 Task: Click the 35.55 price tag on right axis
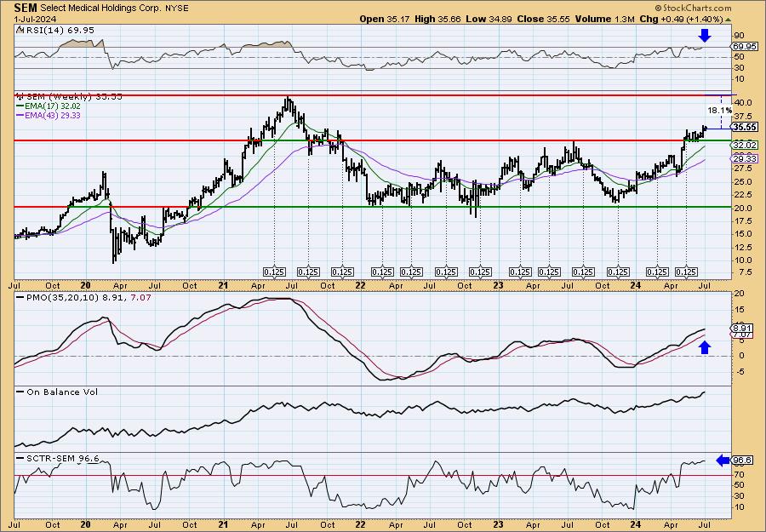745,127
